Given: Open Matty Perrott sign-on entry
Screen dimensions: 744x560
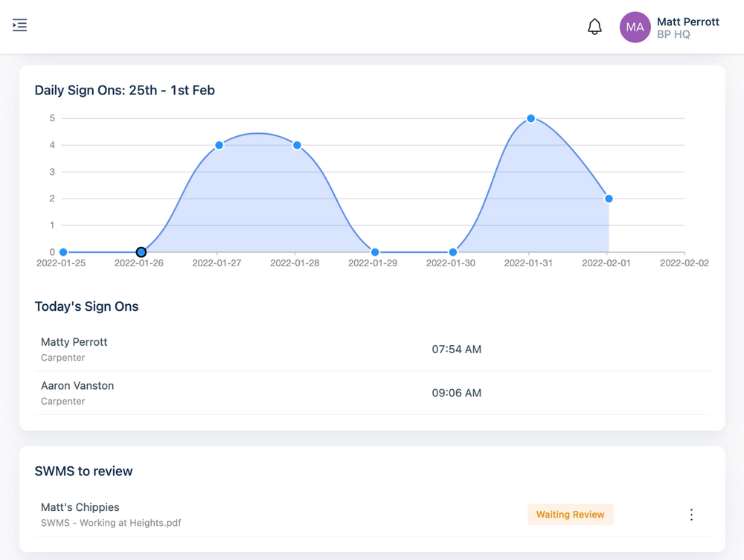Looking at the screenshot, I should click(372, 350).
